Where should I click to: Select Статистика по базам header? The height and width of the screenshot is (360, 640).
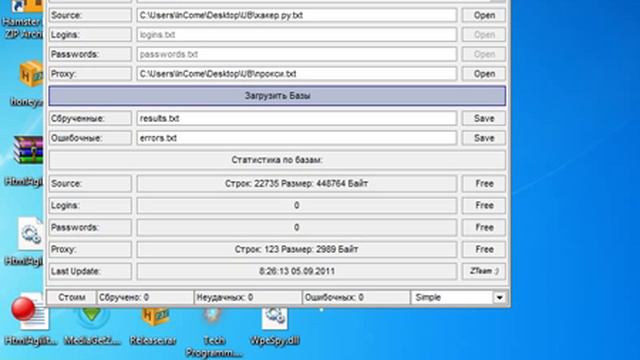tap(277, 160)
